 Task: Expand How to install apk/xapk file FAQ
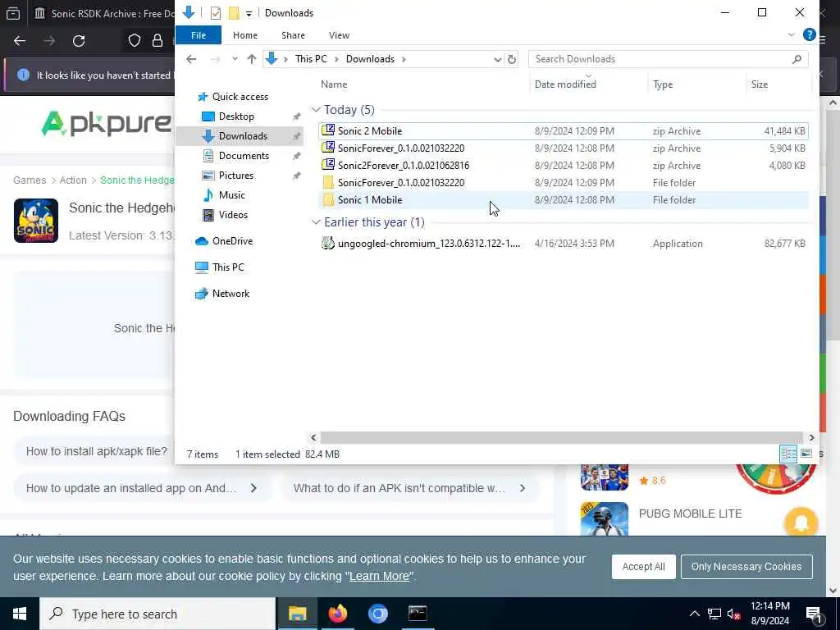pos(97,451)
